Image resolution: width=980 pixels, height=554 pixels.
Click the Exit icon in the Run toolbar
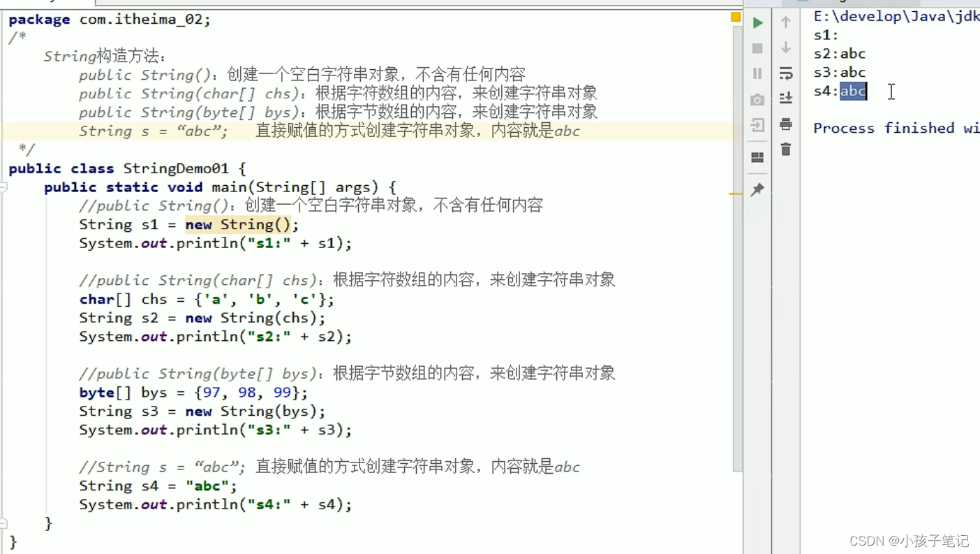click(757, 125)
